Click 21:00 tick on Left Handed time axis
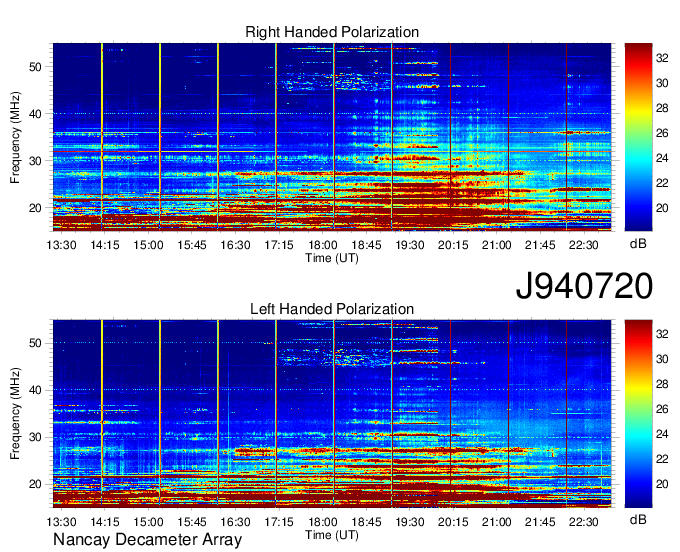The height and width of the screenshot is (552, 680). click(497, 522)
